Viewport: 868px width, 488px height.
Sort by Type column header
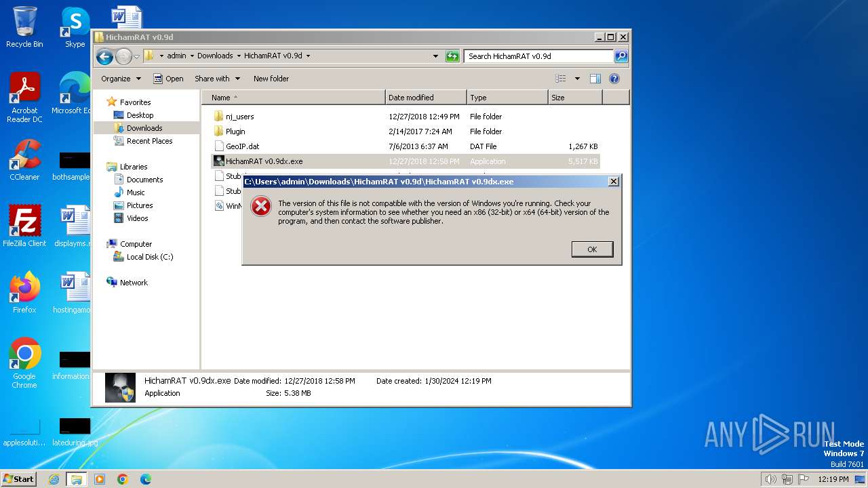507,98
